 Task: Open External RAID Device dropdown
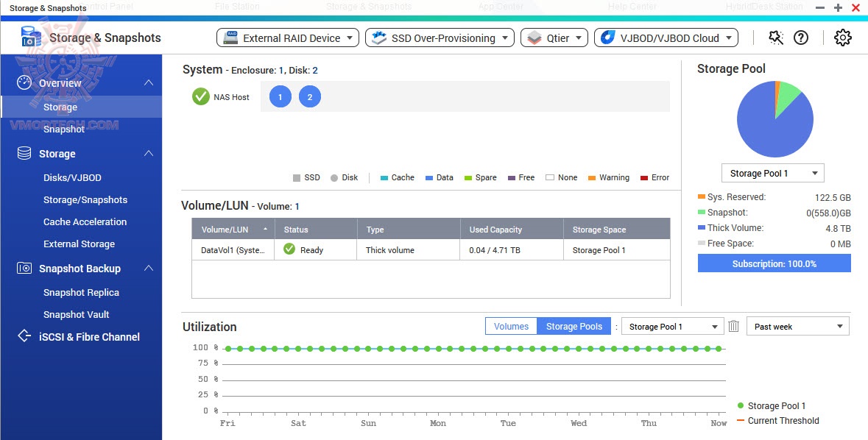click(288, 38)
